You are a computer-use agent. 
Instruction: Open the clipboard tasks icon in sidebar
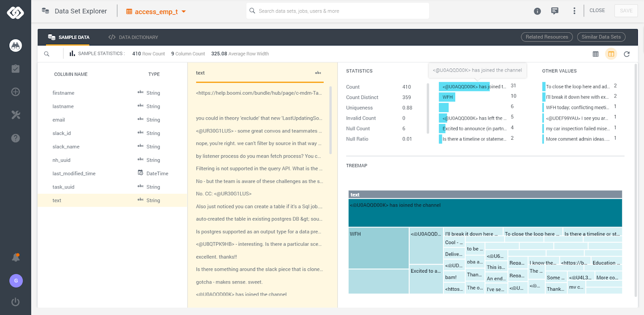(x=15, y=68)
